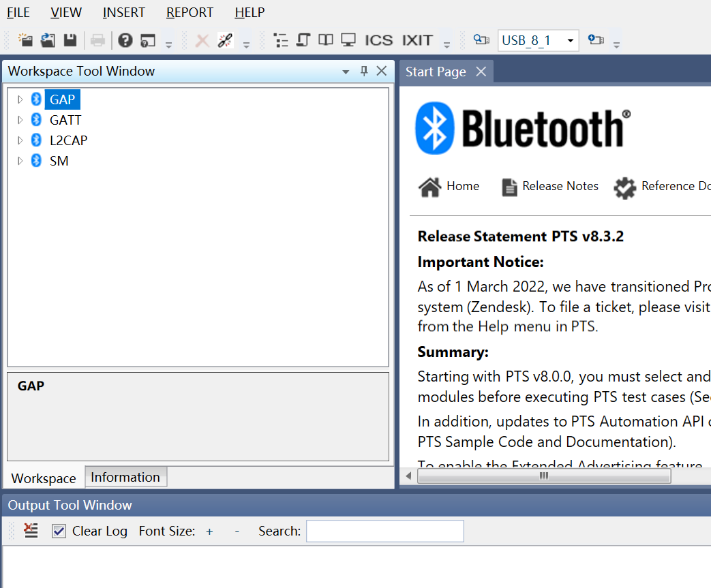Click the New Workspace toolbar icon
The height and width of the screenshot is (588, 711).
click(25, 40)
